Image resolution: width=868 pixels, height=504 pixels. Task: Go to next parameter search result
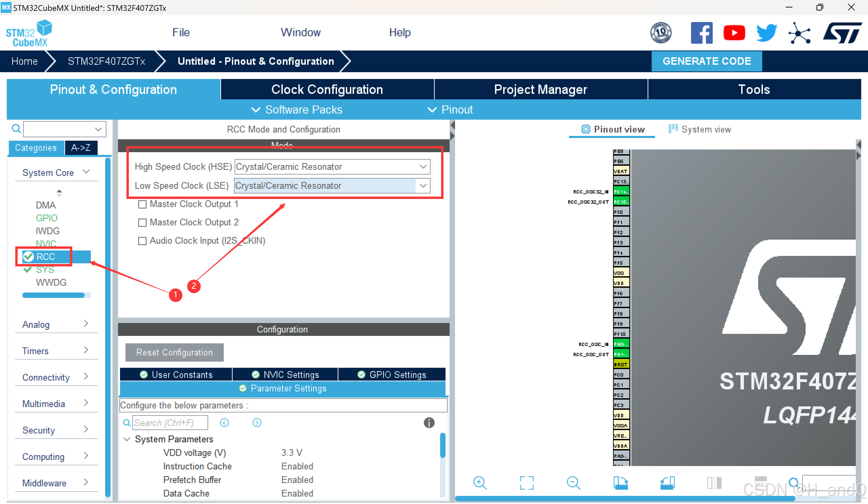click(x=257, y=423)
